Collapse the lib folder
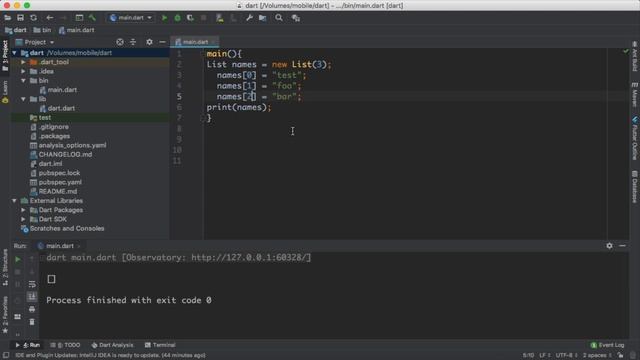 pyautogui.click(x=23, y=99)
